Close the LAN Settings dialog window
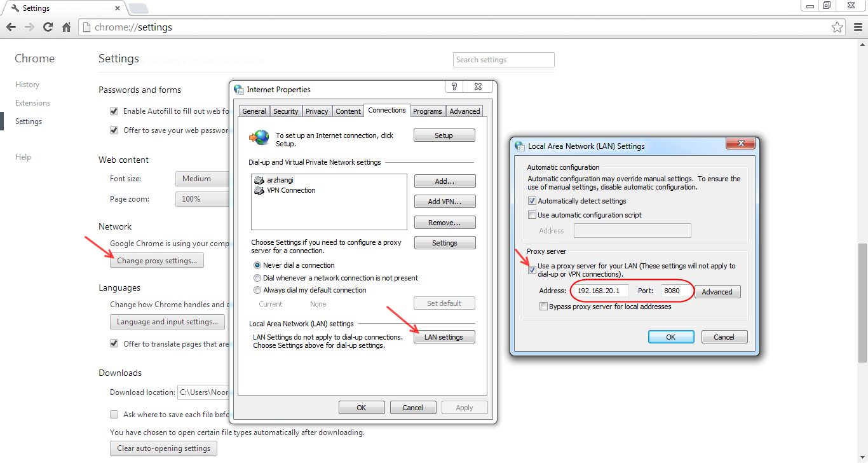This screenshot has width=868, height=463. click(x=740, y=143)
